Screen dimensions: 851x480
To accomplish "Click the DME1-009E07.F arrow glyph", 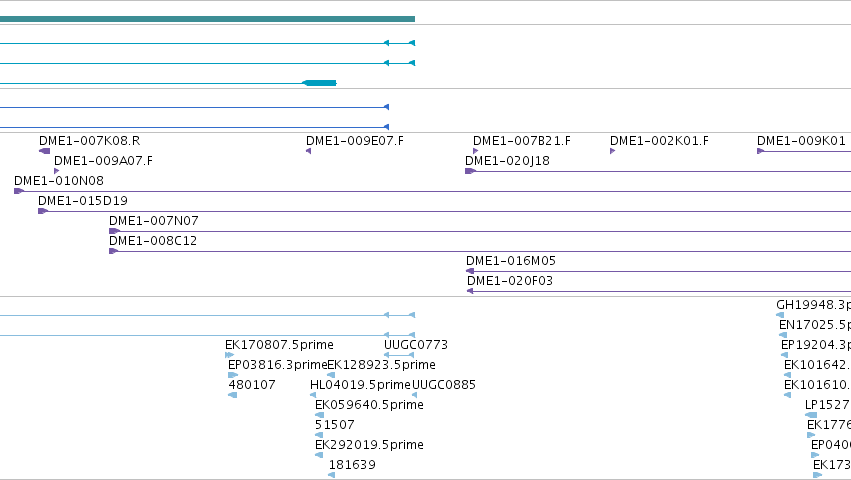I will (308, 151).
